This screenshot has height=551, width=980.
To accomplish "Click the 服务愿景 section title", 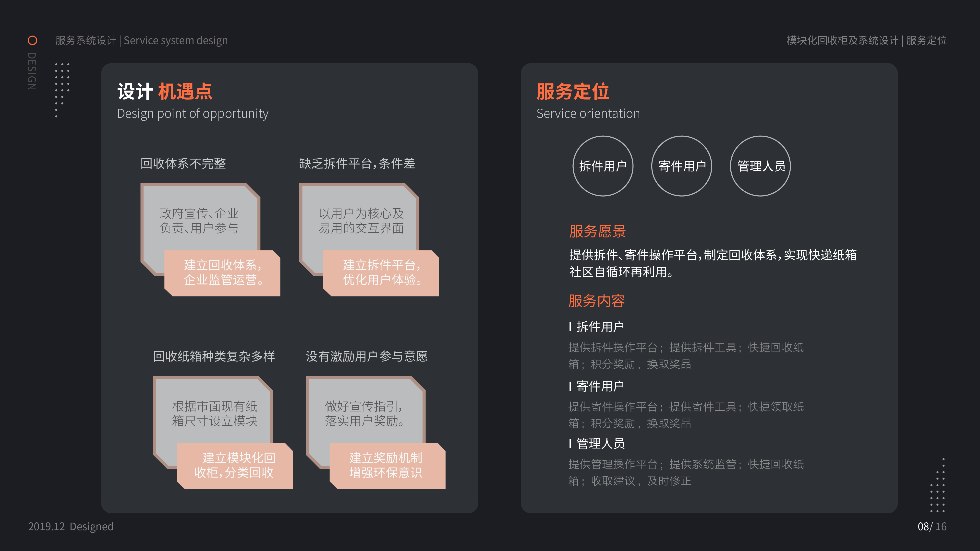I will tap(597, 231).
